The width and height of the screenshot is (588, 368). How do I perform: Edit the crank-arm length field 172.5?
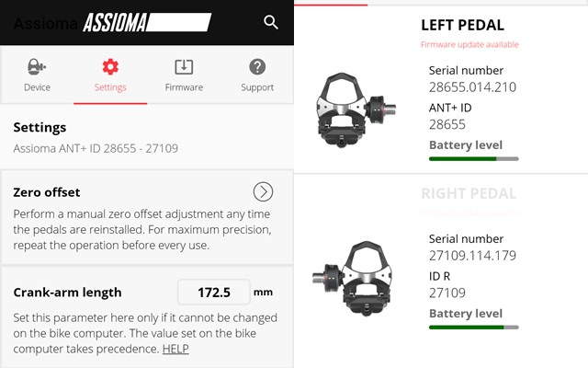click(x=214, y=293)
